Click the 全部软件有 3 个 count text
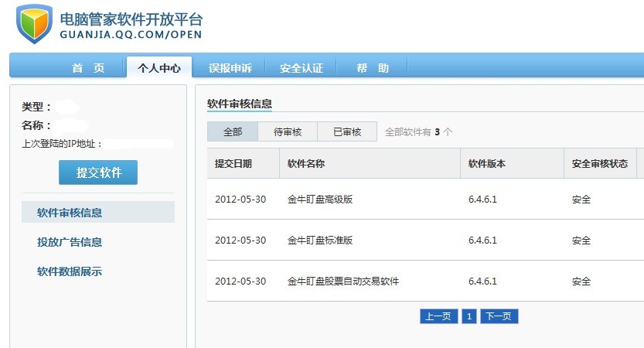 [418, 132]
